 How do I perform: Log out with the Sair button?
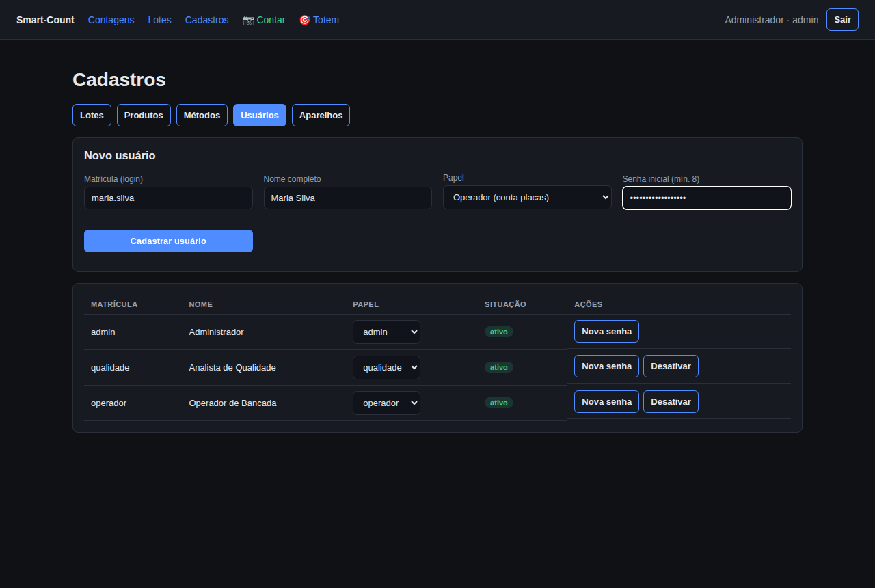[842, 19]
